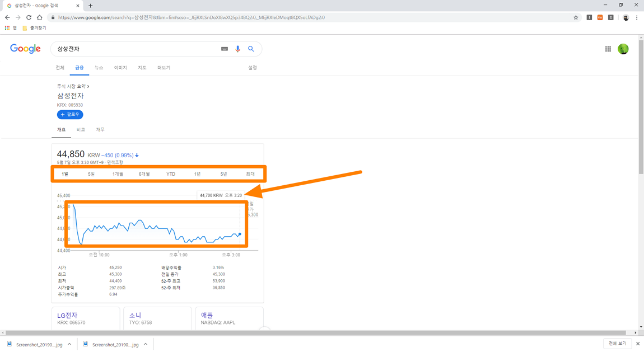Screen dimensions: 644x352
Task: Open the 소니 related stock card
Action: click(157, 318)
